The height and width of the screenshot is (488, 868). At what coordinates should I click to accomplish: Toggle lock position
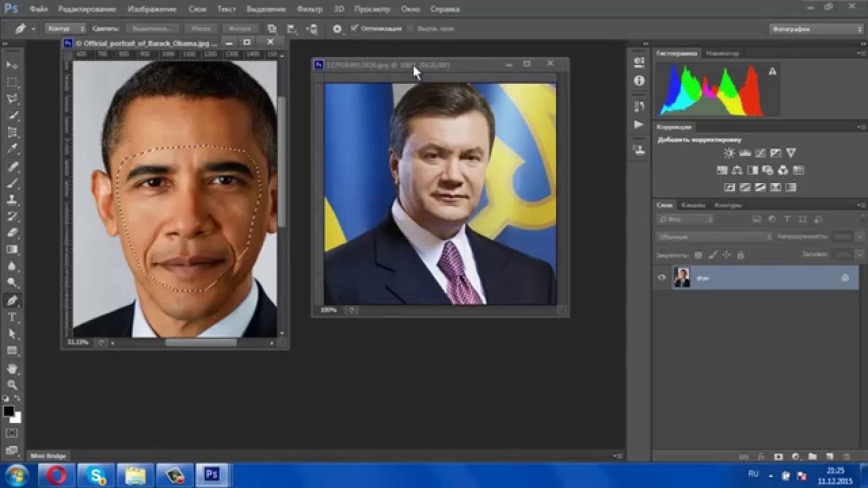726,255
